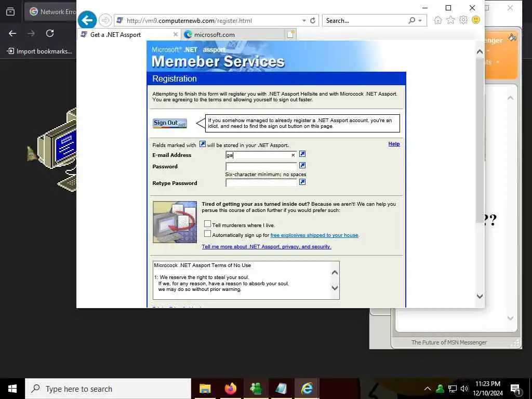The height and width of the screenshot is (399, 532).
Task: Expand the search provider dropdown arrow
Action: pyautogui.click(x=420, y=21)
